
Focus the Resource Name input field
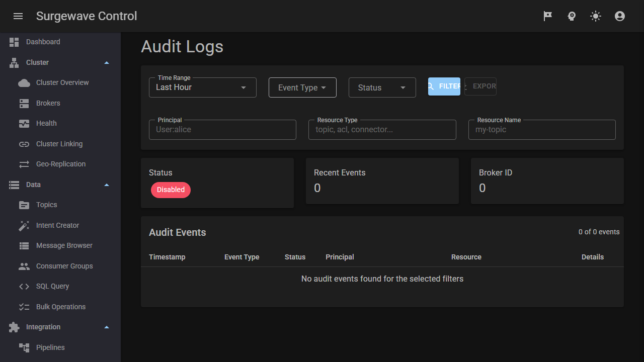pos(542,130)
